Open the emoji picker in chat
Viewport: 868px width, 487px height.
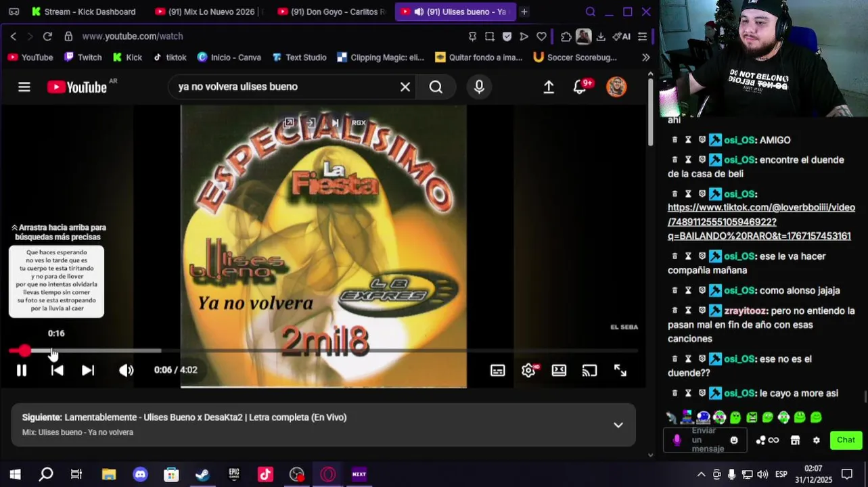click(x=734, y=440)
